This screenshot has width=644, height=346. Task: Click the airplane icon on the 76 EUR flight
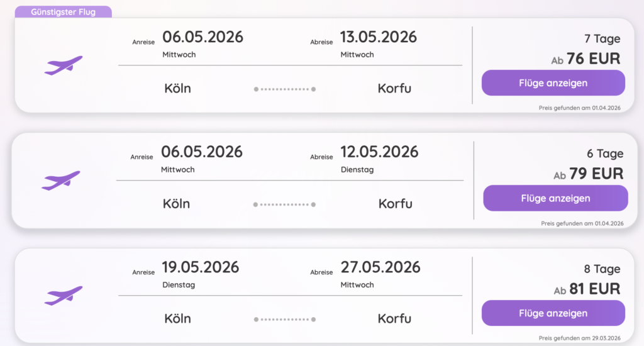coord(64,65)
